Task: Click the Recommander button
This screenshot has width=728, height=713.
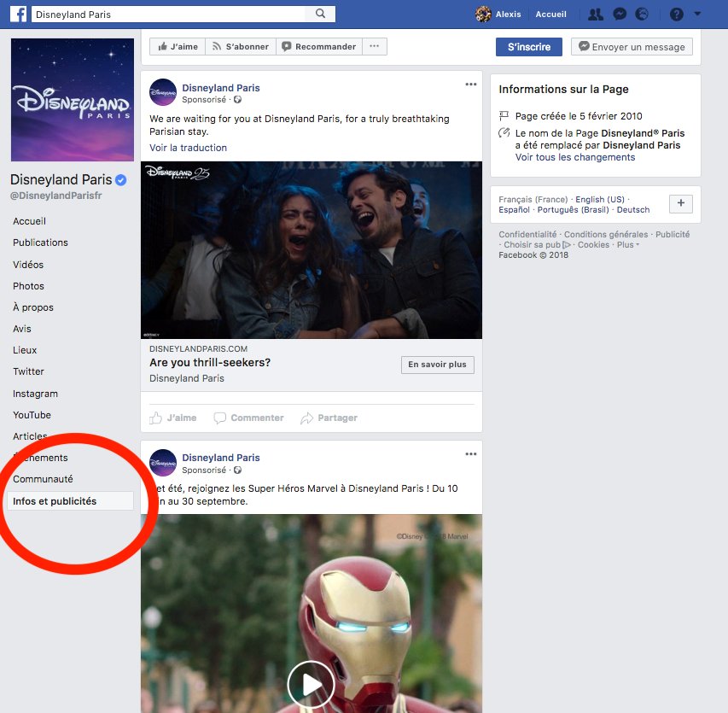Action: pos(319,46)
